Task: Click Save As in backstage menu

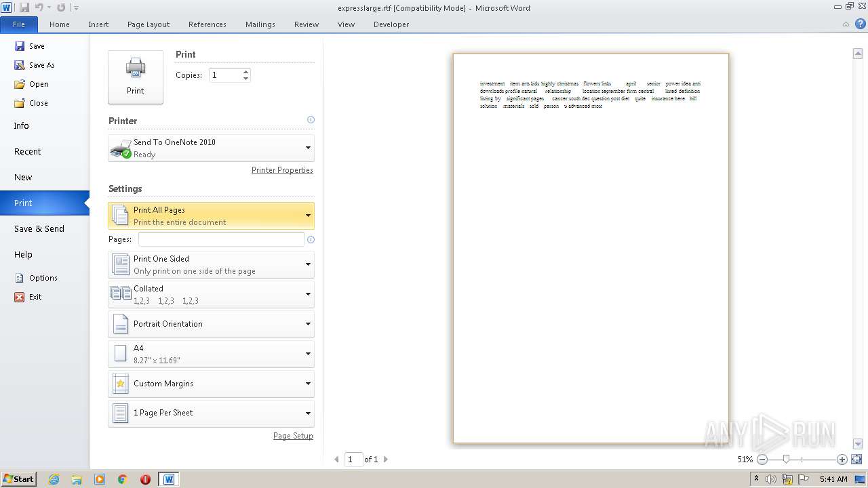Action: coord(35,65)
